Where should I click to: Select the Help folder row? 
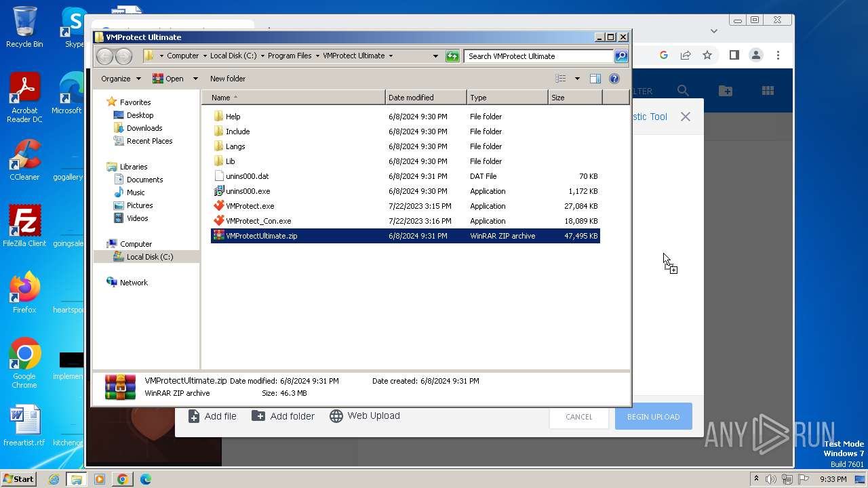406,117
